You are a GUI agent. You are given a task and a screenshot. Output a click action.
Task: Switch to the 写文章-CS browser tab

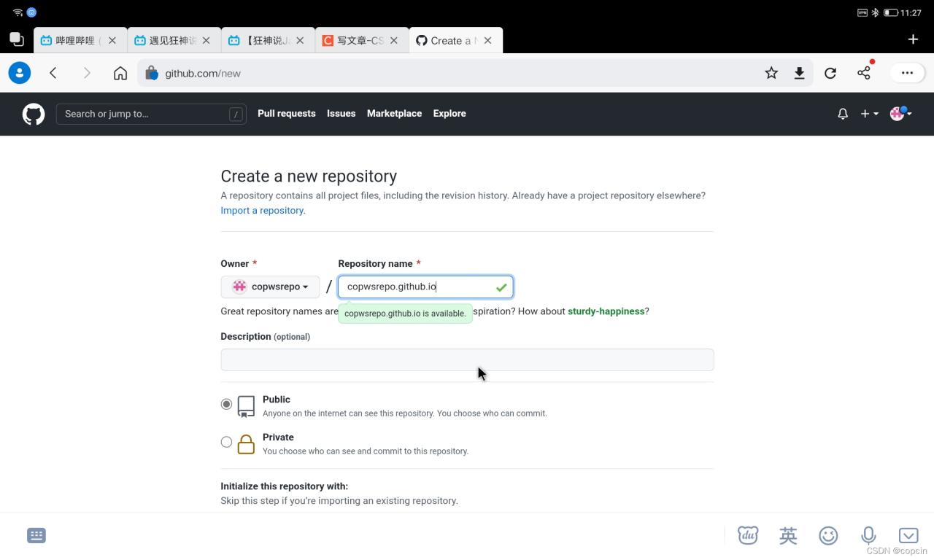point(359,41)
